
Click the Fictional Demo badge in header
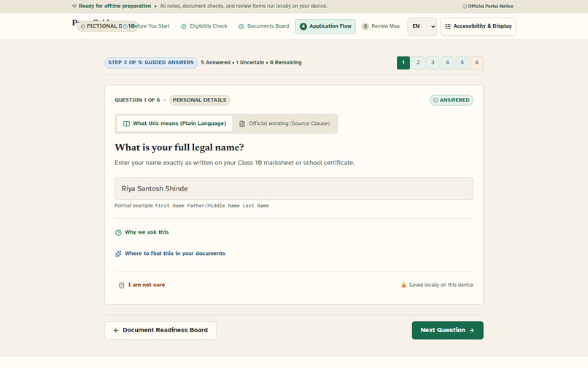point(107,26)
